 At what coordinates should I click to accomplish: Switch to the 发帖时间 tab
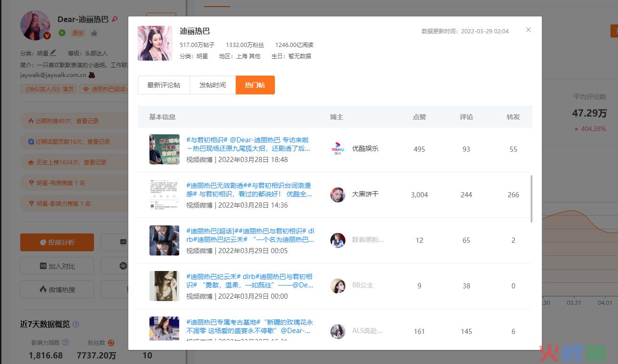click(x=212, y=85)
